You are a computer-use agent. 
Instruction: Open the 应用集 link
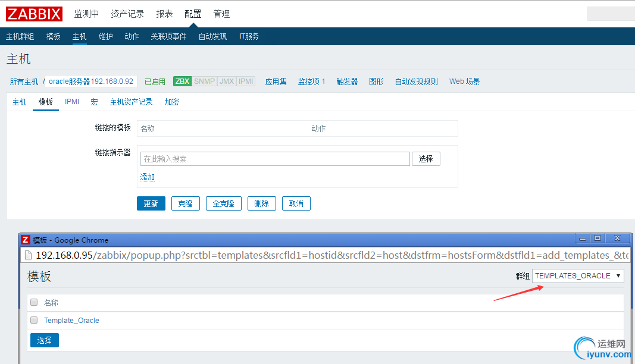tap(276, 82)
